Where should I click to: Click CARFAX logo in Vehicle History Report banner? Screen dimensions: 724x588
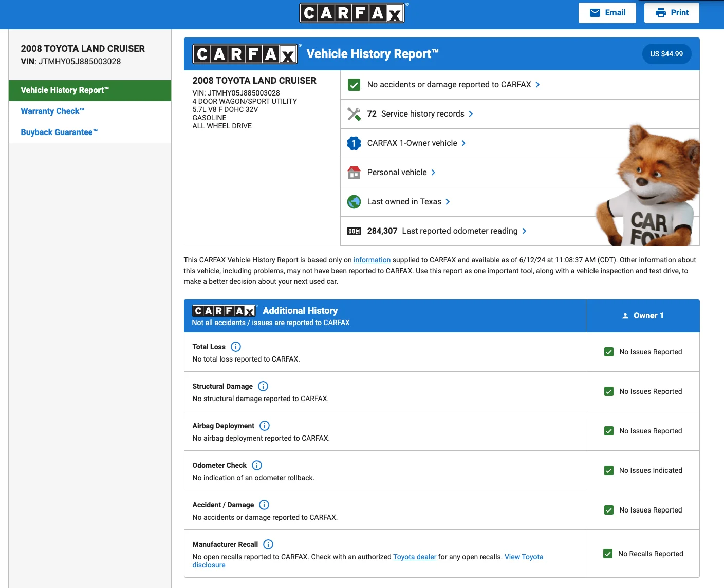[x=247, y=54]
